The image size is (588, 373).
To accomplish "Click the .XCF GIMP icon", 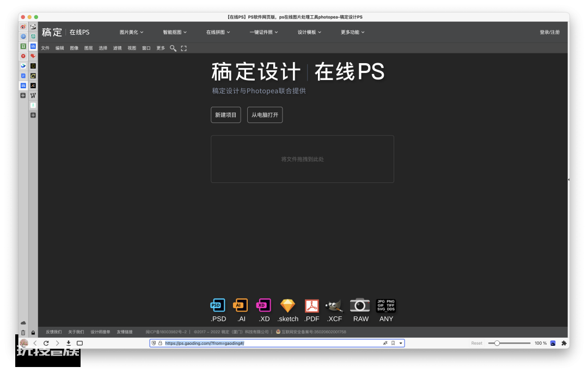I will (334, 305).
